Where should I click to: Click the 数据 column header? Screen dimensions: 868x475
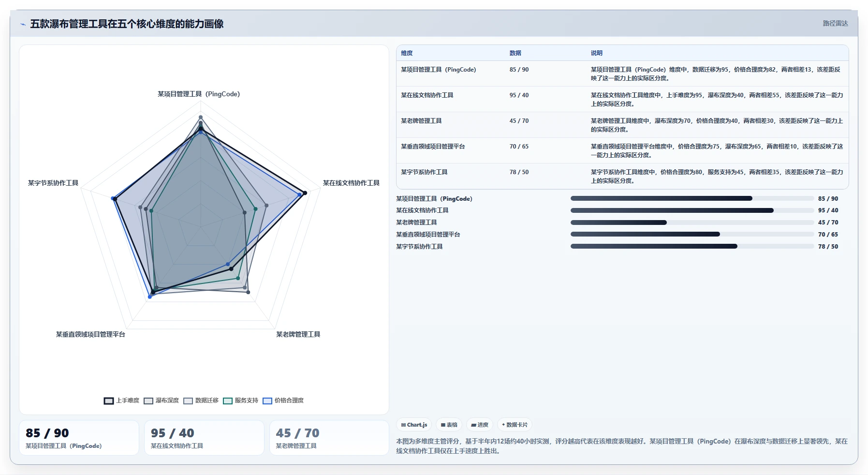515,53
